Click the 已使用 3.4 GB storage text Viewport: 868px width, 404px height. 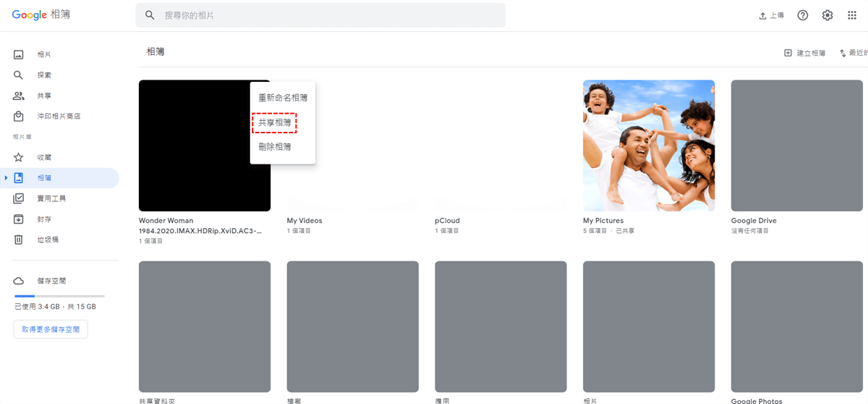click(56, 307)
